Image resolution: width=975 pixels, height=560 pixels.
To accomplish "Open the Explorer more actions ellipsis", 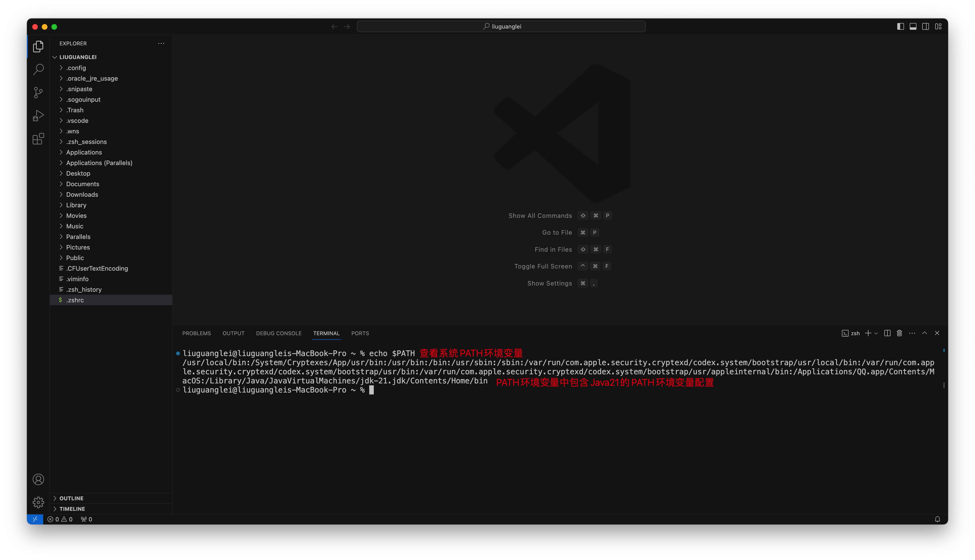I will (x=161, y=43).
